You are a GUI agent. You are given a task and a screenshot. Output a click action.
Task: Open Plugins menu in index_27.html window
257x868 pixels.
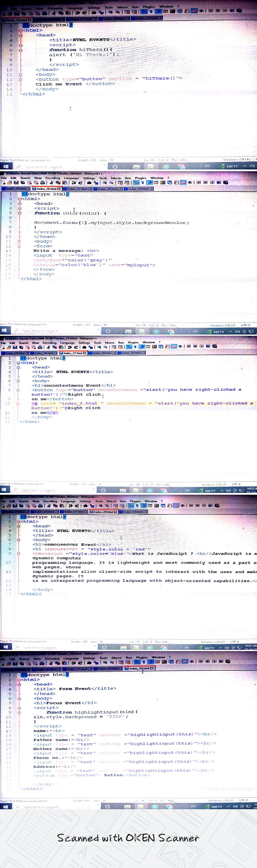tap(133, 342)
